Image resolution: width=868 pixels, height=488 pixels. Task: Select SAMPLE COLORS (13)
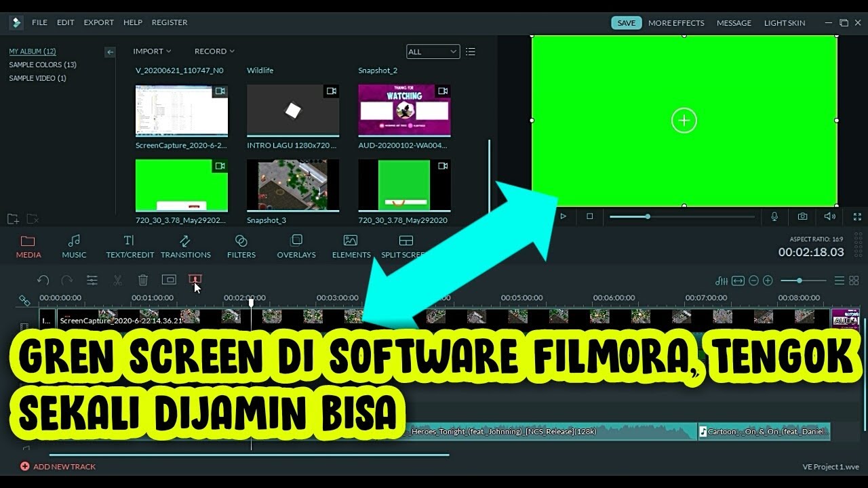pos(43,65)
